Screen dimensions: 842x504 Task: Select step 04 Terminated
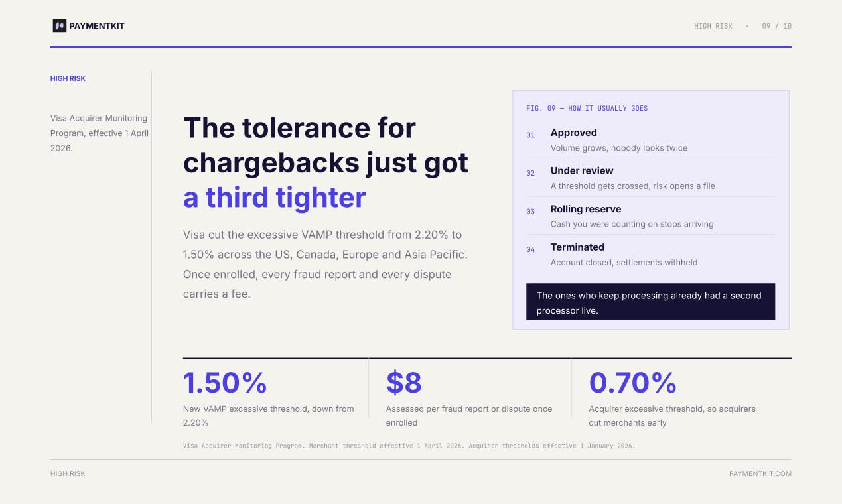[650, 254]
